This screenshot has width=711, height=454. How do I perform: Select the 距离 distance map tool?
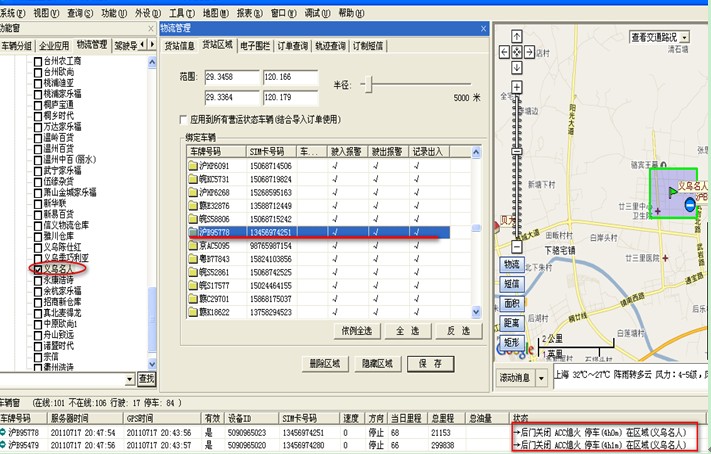click(x=512, y=322)
